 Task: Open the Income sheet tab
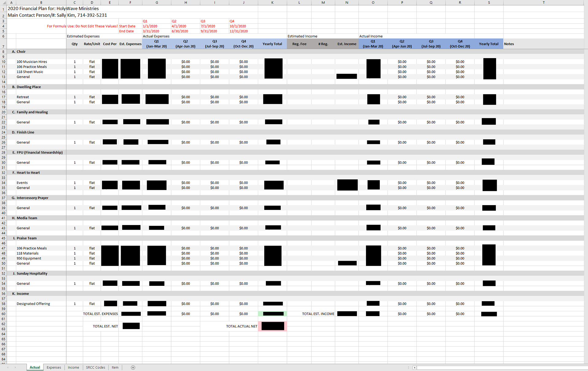73,367
